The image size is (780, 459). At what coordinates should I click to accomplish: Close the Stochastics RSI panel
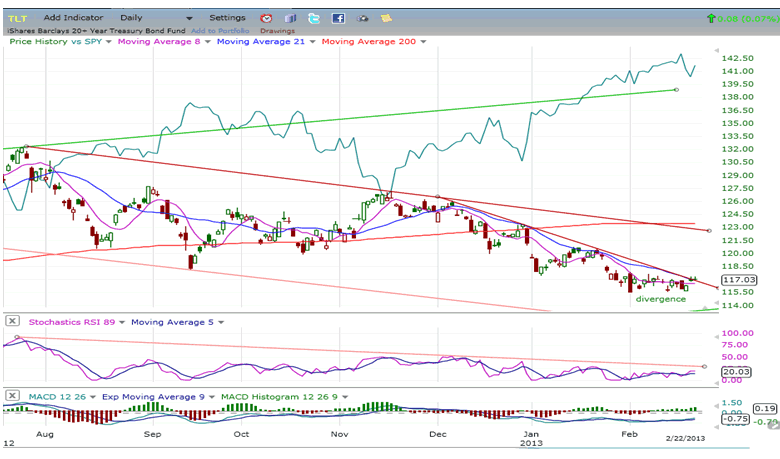coord(12,321)
